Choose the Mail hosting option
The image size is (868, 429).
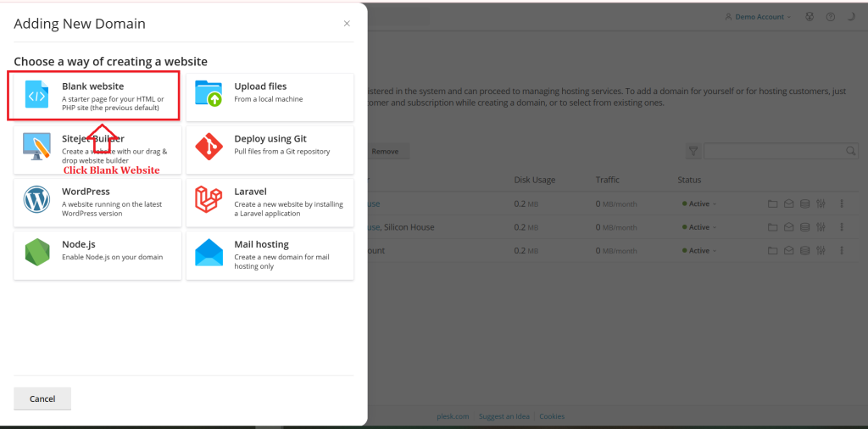(x=270, y=256)
